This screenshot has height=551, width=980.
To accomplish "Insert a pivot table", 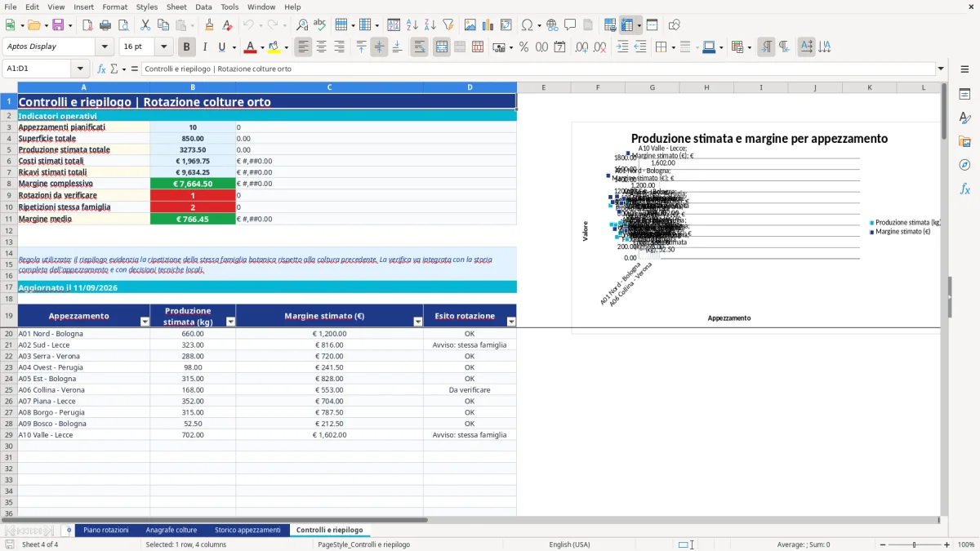I will pyautogui.click(x=506, y=25).
